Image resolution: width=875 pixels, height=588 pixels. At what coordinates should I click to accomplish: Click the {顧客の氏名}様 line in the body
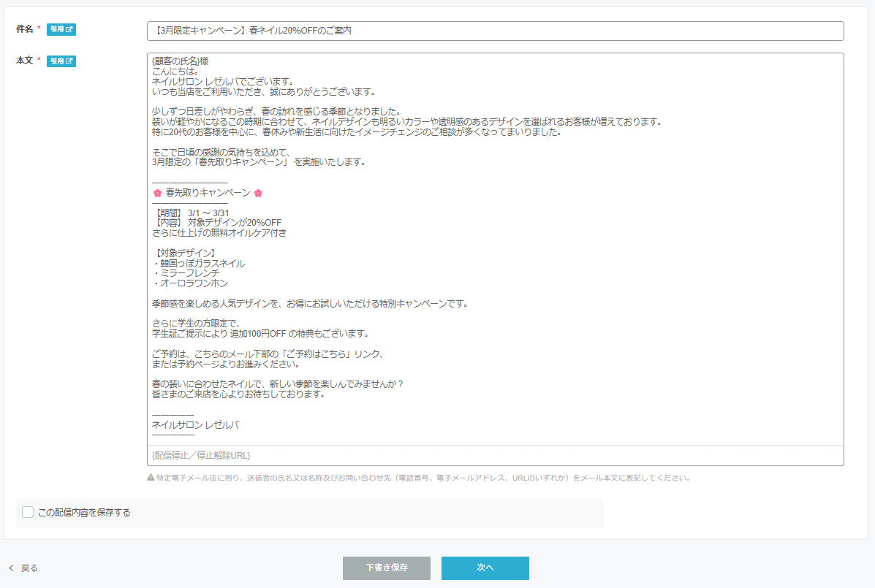tap(181, 61)
